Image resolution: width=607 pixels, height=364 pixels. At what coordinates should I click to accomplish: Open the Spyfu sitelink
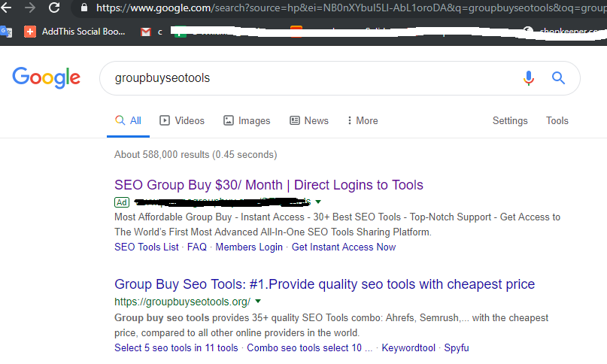[457, 347]
